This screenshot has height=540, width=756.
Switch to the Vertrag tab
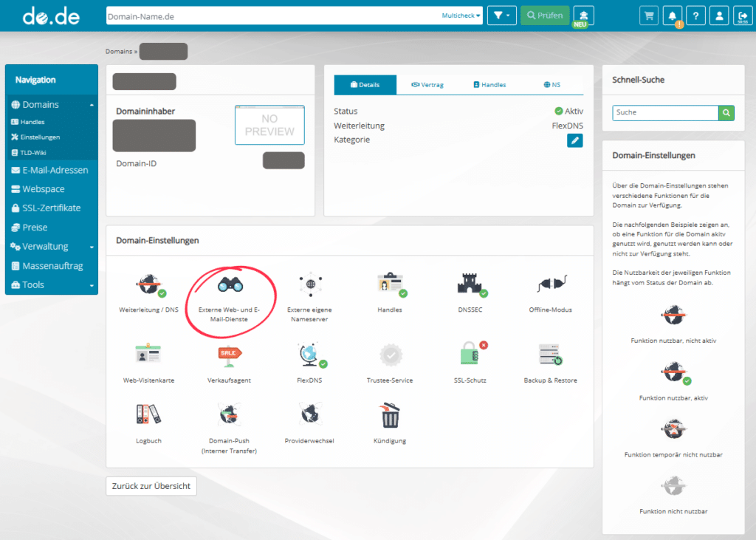[427, 85]
